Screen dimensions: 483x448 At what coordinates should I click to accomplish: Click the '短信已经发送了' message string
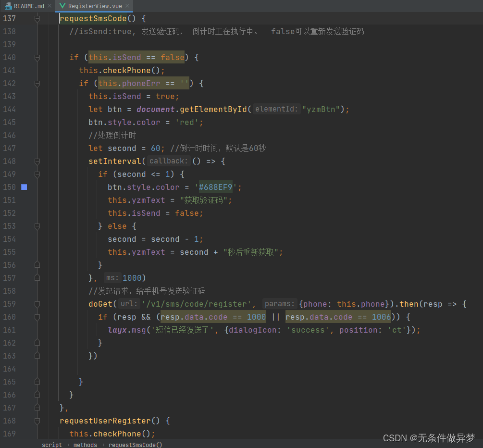(182, 330)
